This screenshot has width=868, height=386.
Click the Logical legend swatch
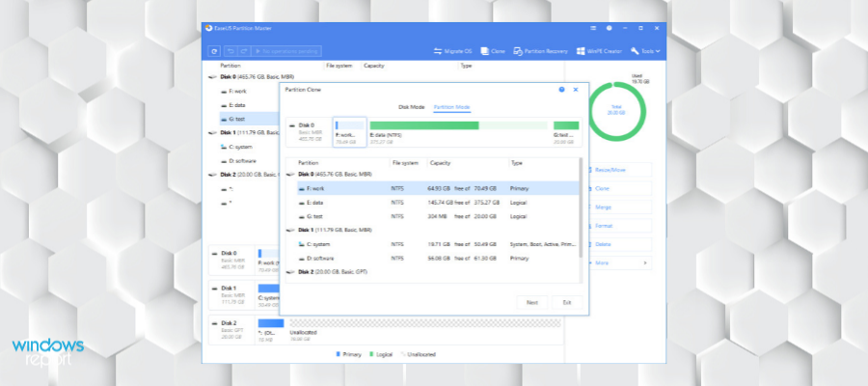[371, 354]
